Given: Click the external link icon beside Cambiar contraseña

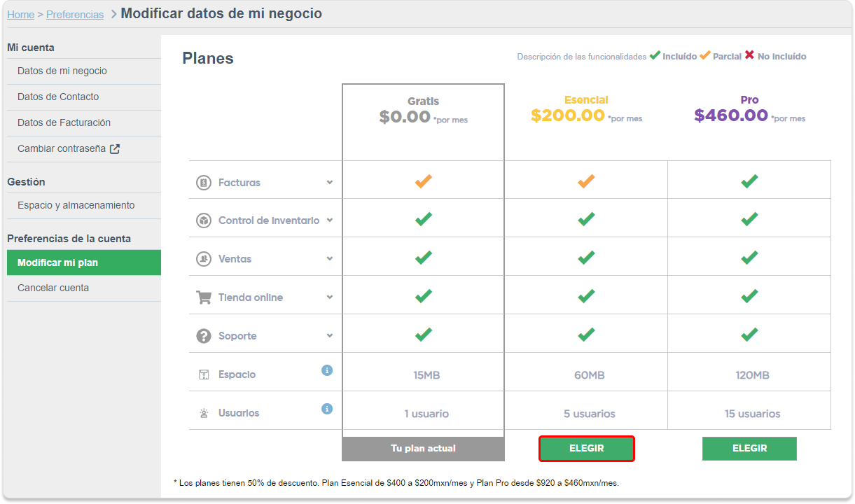Looking at the screenshot, I should 115,148.
